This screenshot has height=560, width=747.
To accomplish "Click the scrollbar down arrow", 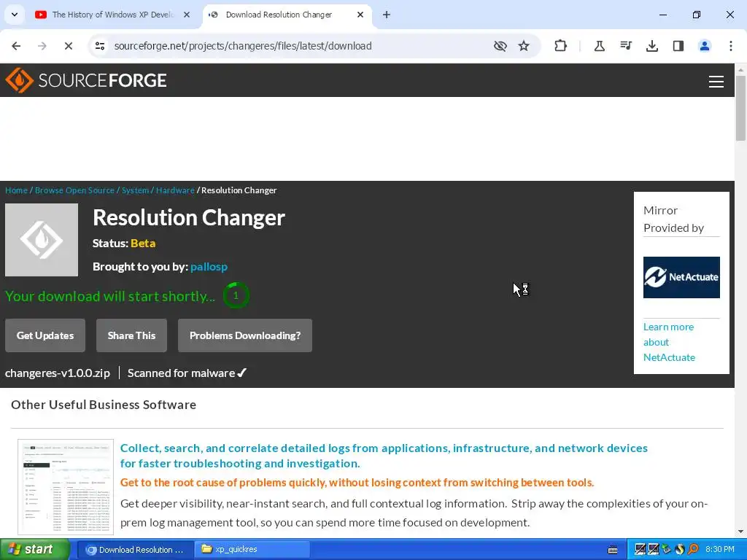I will tap(740, 531).
